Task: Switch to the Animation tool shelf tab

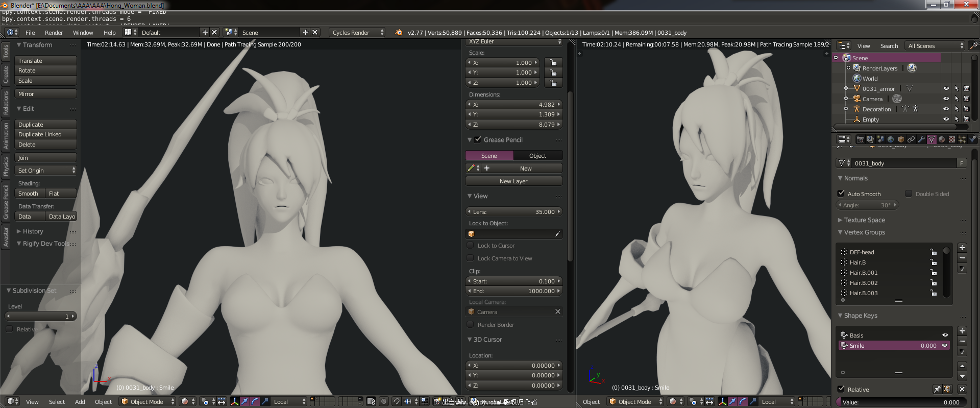Action: (x=6, y=136)
